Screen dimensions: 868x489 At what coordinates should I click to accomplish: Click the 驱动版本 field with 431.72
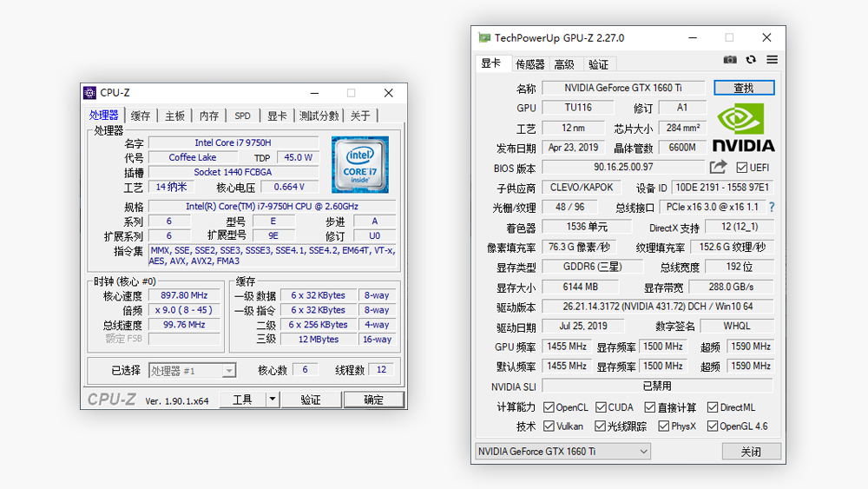click(658, 307)
